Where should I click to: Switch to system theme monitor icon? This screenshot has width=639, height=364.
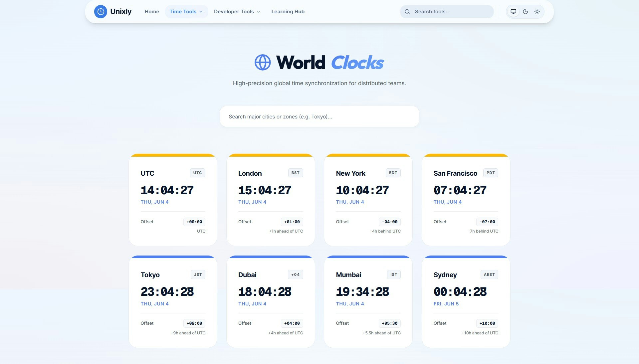514,12
